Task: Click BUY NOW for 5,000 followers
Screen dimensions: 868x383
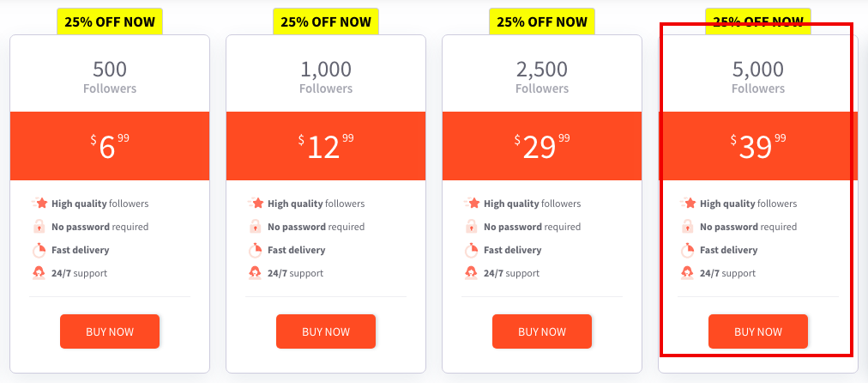Action: coord(758,331)
